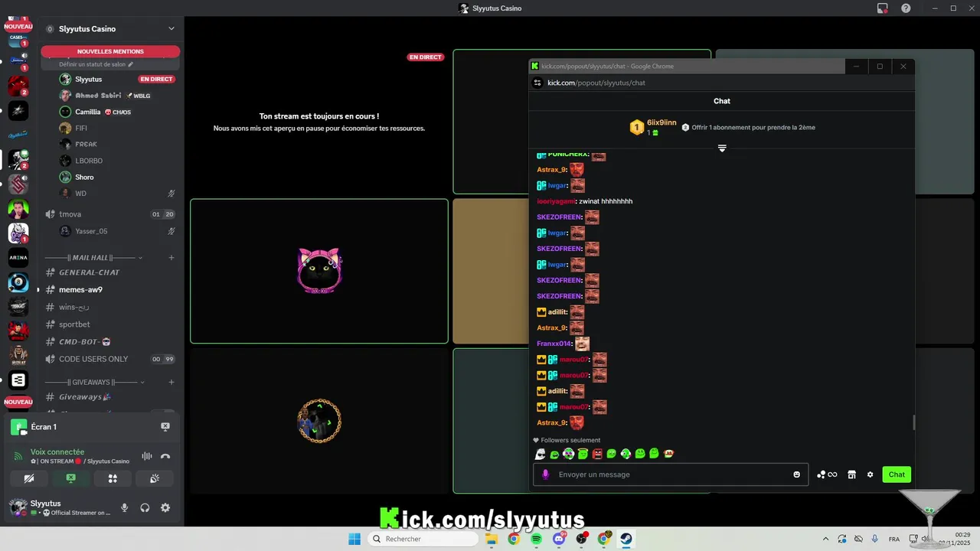Select the chain-framed avatar video tile

click(x=319, y=421)
